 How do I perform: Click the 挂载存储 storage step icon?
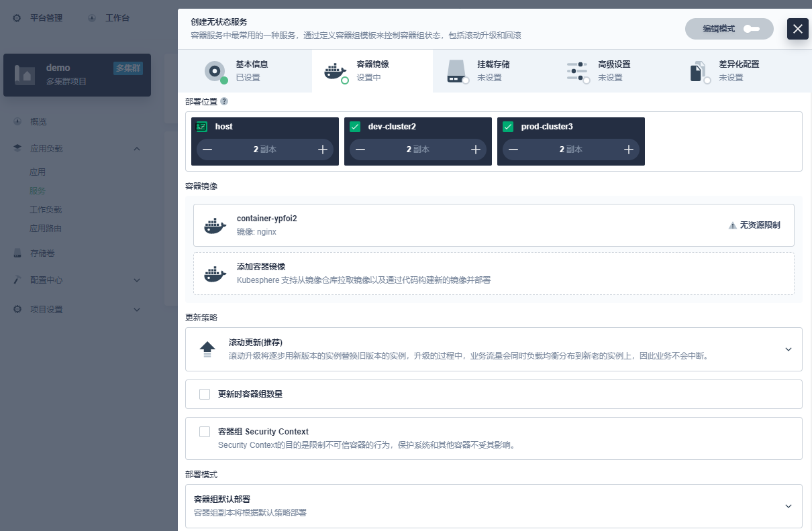click(x=458, y=72)
